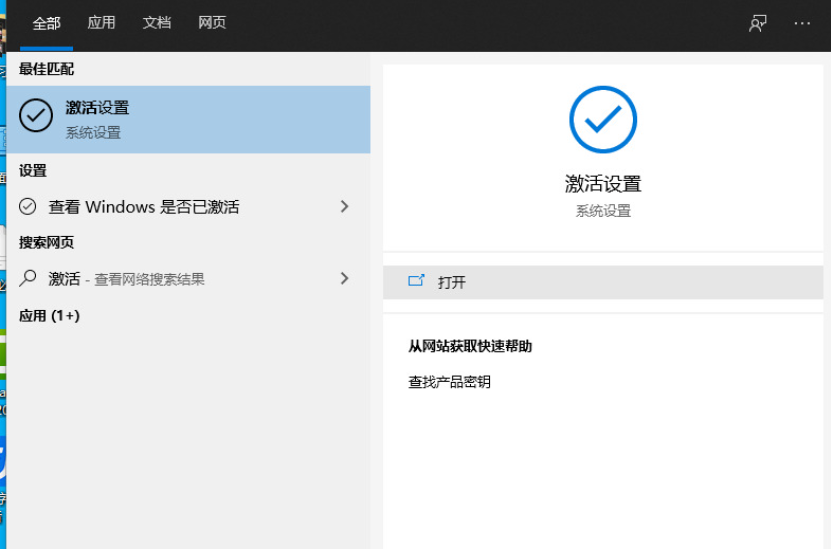Click the magnifier icon beside 激活 web search
Screen dimensions: 831x556
pyautogui.click(x=29, y=279)
